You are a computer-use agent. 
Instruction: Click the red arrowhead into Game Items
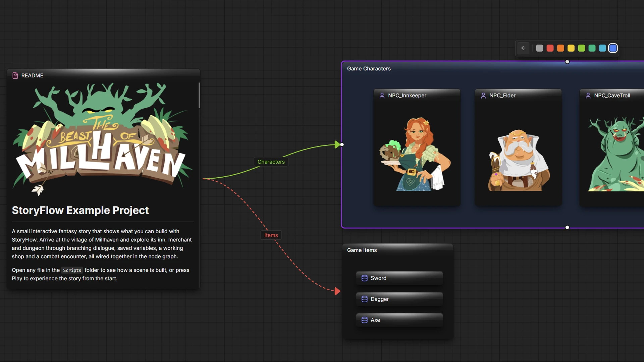pyautogui.click(x=337, y=291)
